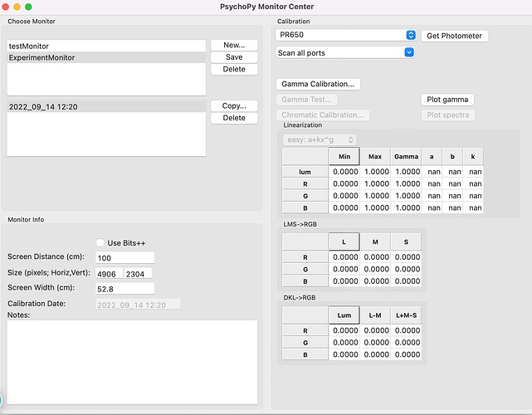Toggle the Use Bits++ checkbox

click(x=100, y=242)
